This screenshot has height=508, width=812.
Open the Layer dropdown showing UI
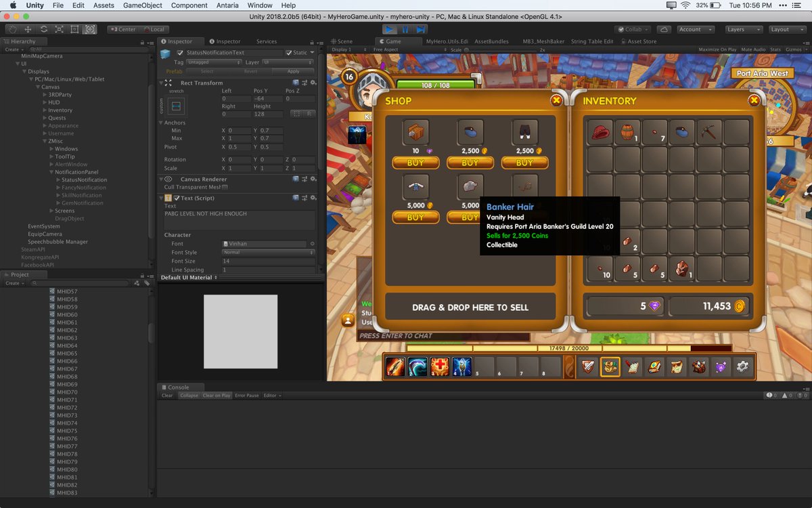tap(288, 62)
